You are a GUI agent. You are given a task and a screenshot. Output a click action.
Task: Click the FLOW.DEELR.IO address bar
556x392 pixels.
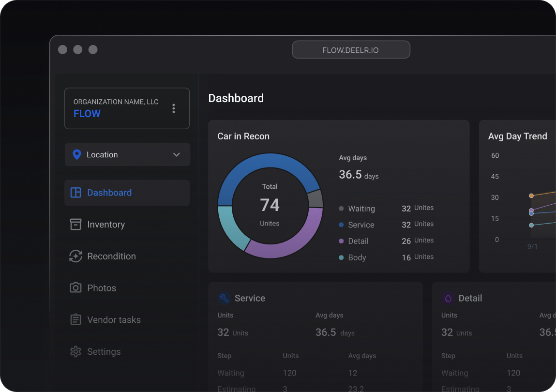coord(351,50)
